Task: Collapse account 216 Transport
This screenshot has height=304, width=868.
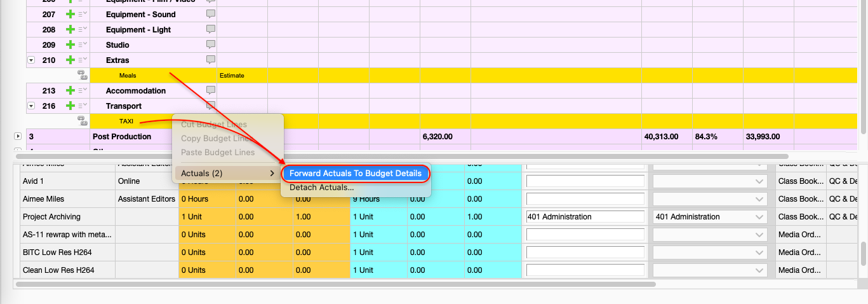Action: point(31,106)
